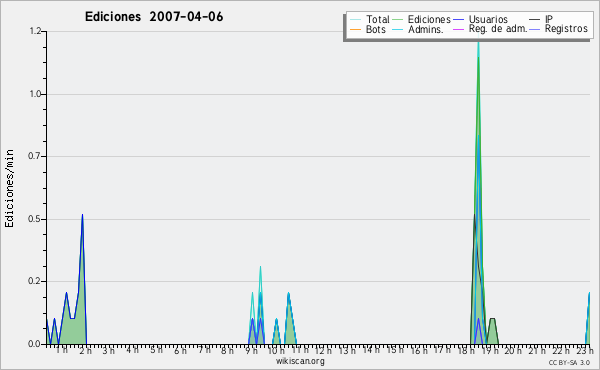Click the Total legend color line
This screenshot has width=600, height=370.
pos(355,20)
